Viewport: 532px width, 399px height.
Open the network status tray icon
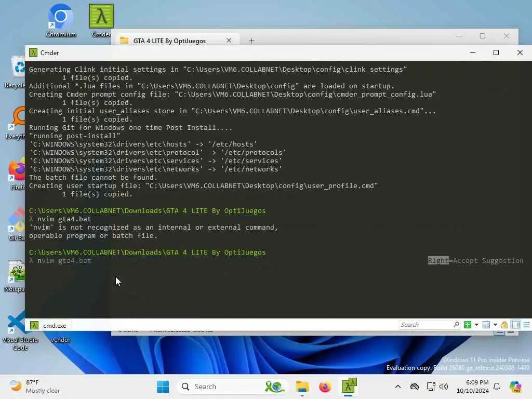pos(431,387)
